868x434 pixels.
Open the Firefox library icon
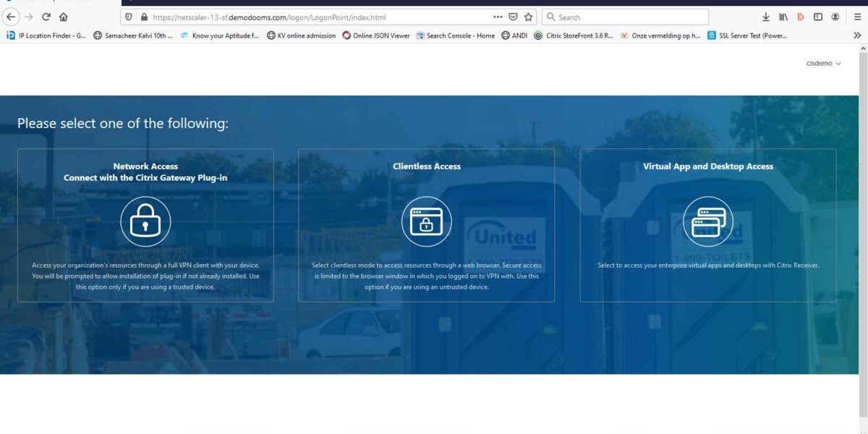point(783,17)
